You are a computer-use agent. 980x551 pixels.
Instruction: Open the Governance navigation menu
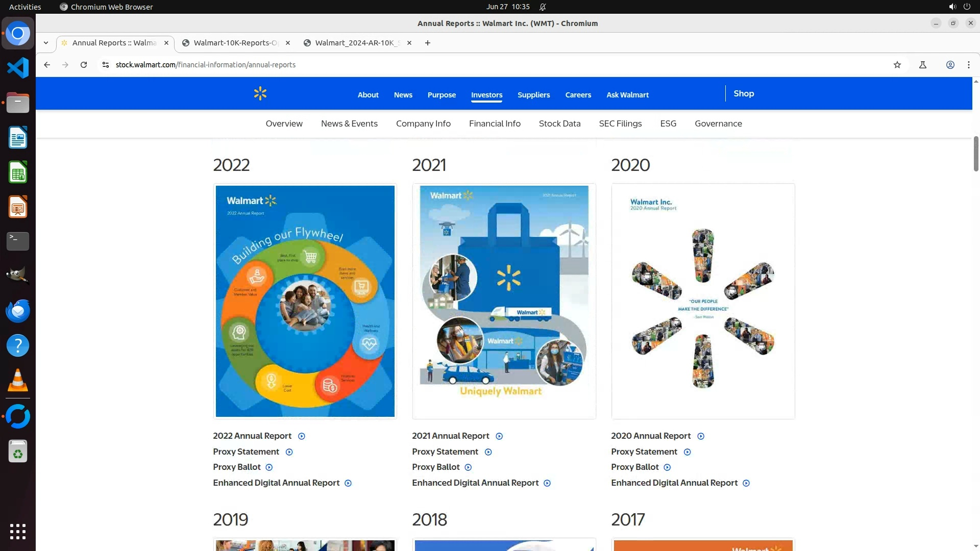(x=718, y=123)
